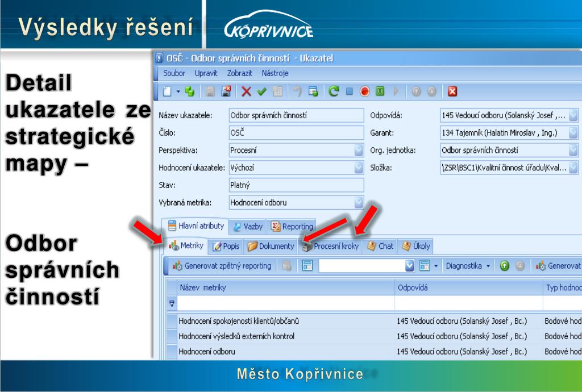This screenshot has height=392, width=582.
Task: Click gray down arrow in main toolbar
Action: pyautogui.click(x=432, y=91)
